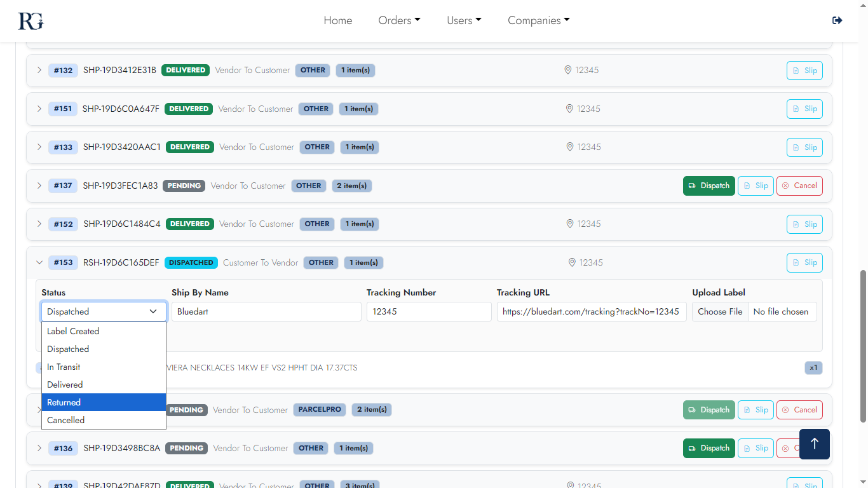Click location pin icon on shipment #153

click(572, 263)
